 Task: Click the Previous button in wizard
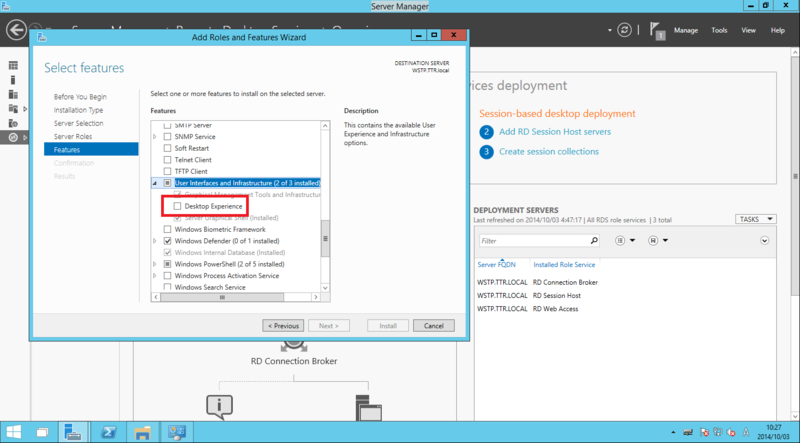point(283,326)
